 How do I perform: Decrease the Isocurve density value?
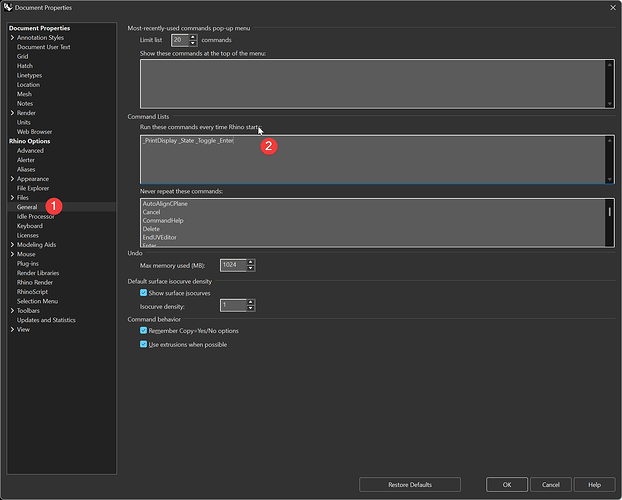[x=250, y=308]
